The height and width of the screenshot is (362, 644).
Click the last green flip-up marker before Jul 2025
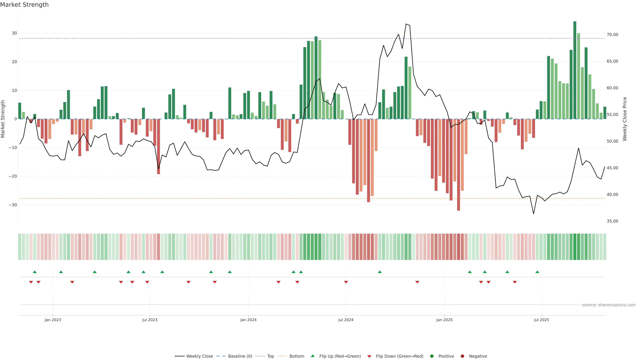click(x=537, y=272)
